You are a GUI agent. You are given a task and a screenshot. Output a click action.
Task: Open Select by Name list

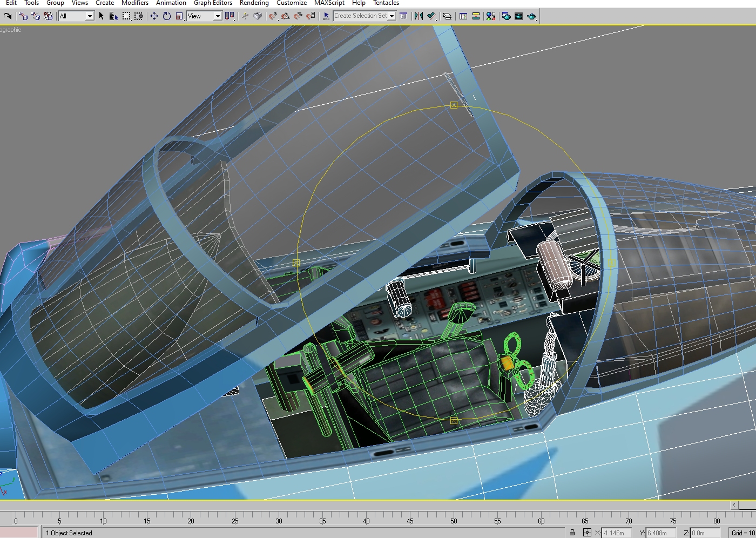(113, 16)
